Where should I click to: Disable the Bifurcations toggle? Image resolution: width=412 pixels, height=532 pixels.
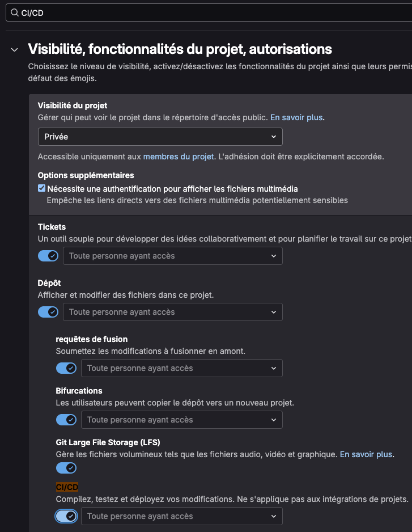(66, 419)
